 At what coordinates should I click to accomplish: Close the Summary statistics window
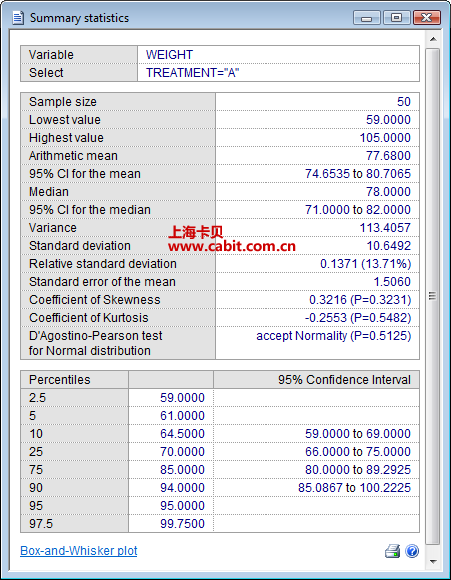pos(427,18)
